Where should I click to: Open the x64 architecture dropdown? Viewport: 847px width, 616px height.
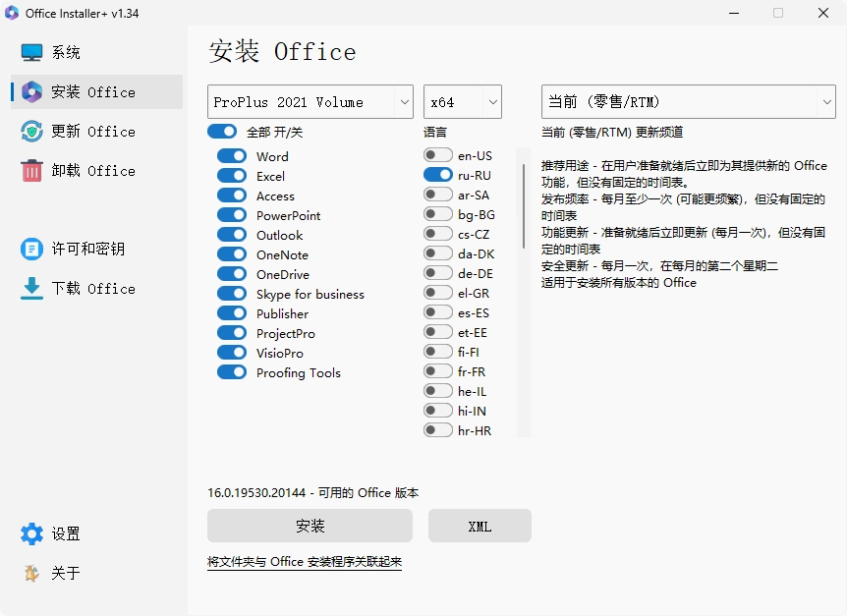pyautogui.click(x=462, y=101)
